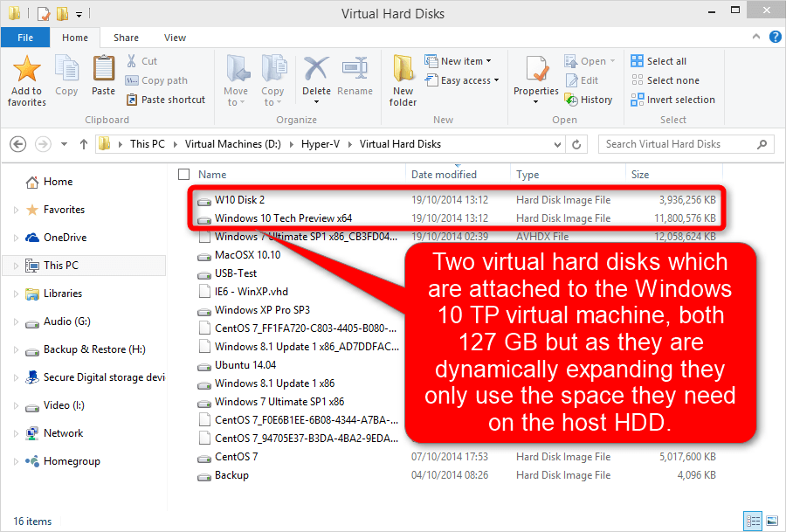Open the Help question mark icon
Screen dimensions: 786x532
(x=775, y=37)
